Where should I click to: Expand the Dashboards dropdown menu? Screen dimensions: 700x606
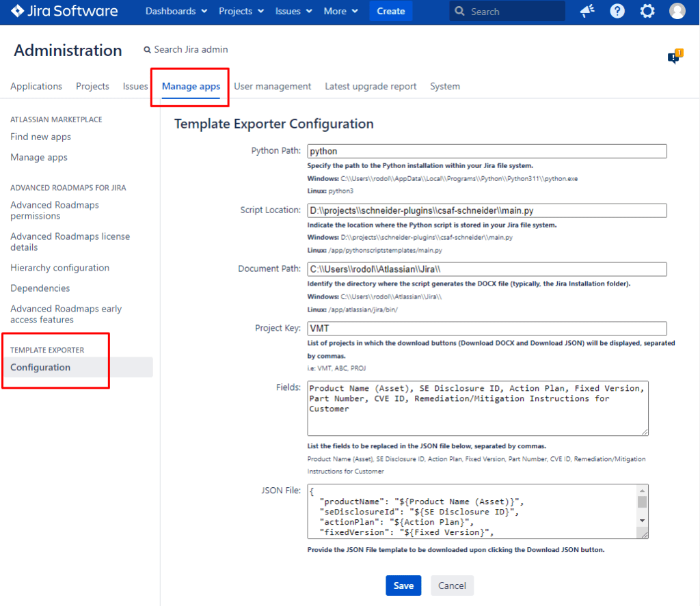click(x=176, y=12)
